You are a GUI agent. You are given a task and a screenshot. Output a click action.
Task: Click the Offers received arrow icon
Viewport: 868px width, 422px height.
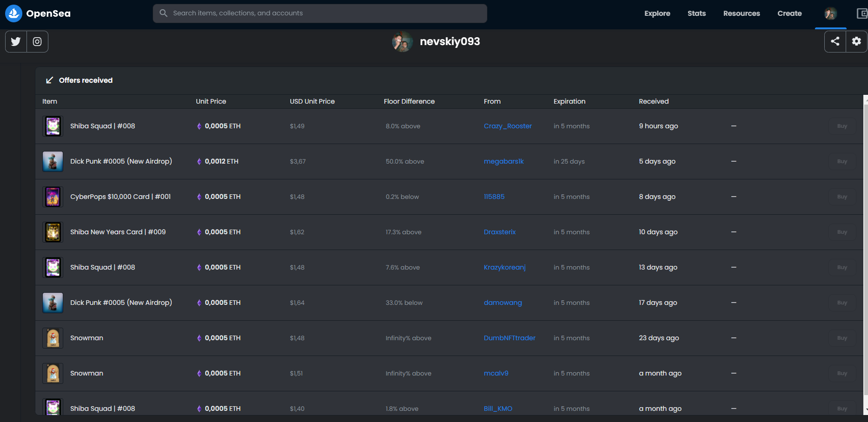tap(49, 80)
